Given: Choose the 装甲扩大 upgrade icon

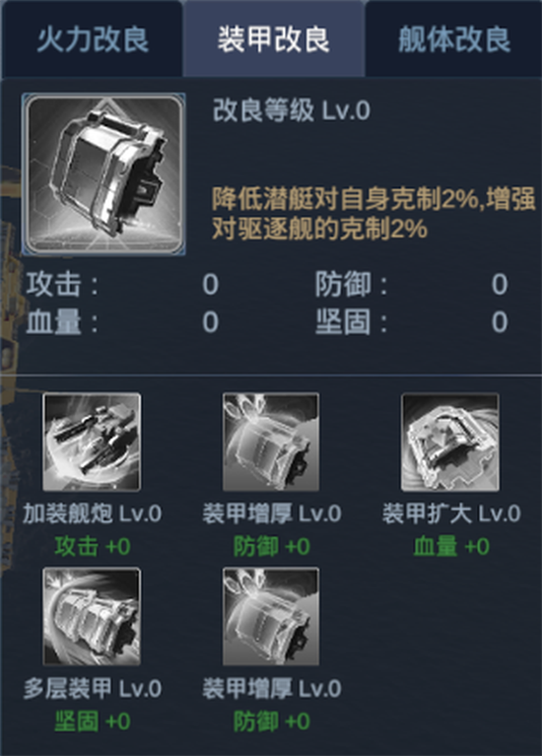Looking at the screenshot, I should (x=450, y=443).
